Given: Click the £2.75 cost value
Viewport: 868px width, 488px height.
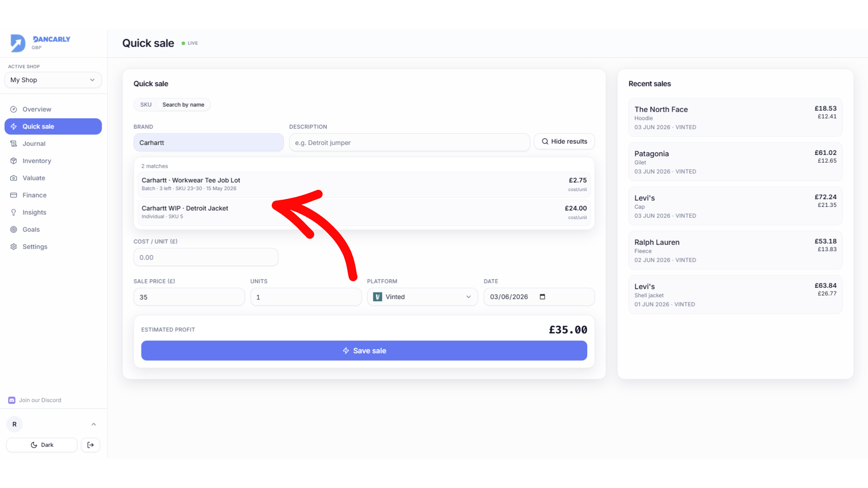Looking at the screenshot, I should [578, 180].
